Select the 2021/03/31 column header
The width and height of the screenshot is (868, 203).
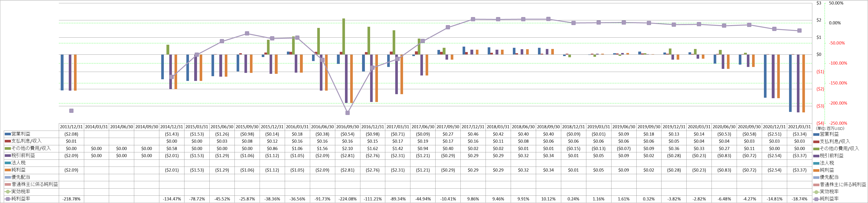tap(799, 127)
